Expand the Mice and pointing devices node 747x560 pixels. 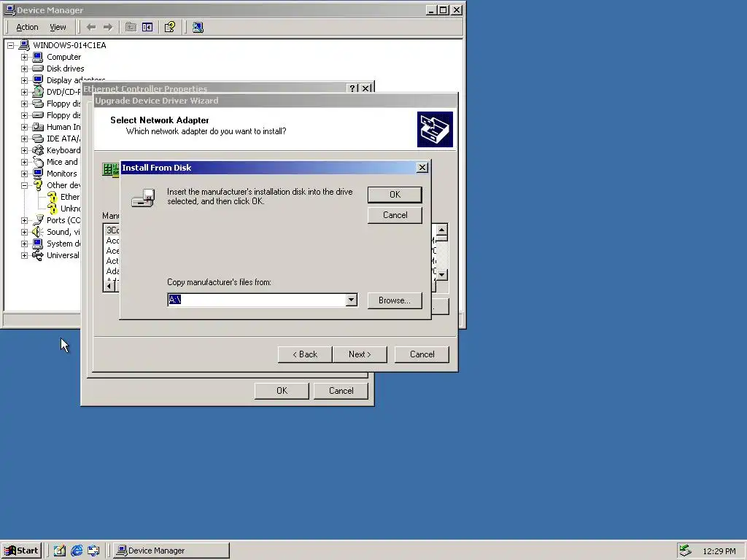click(x=24, y=162)
